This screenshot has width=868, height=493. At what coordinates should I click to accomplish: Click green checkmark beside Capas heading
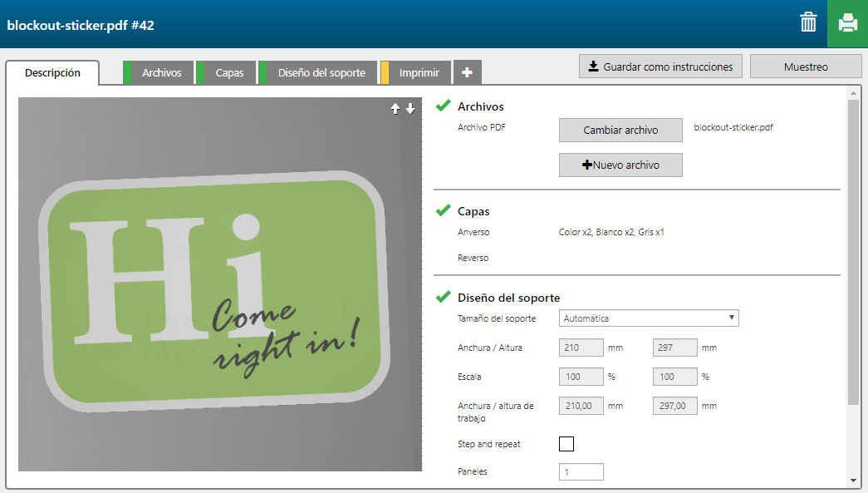[x=444, y=210]
